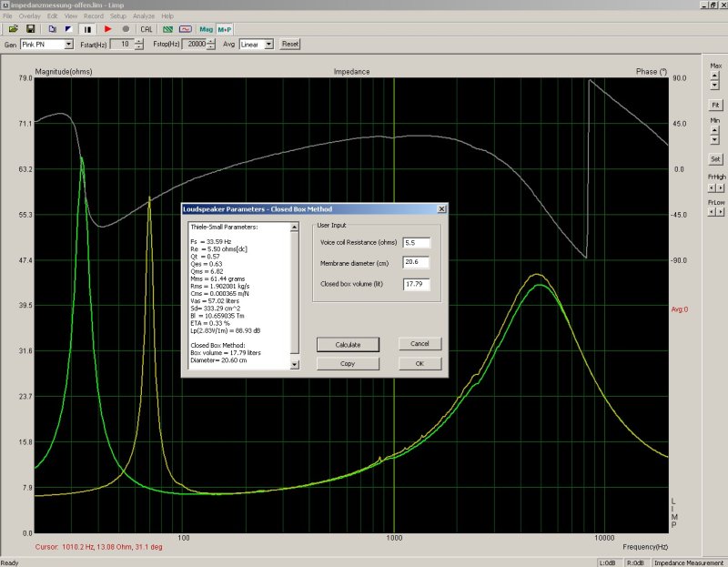Toggle the Mag magnitude-only view
The width and height of the screenshot is (728, 567).
(206, 29)
